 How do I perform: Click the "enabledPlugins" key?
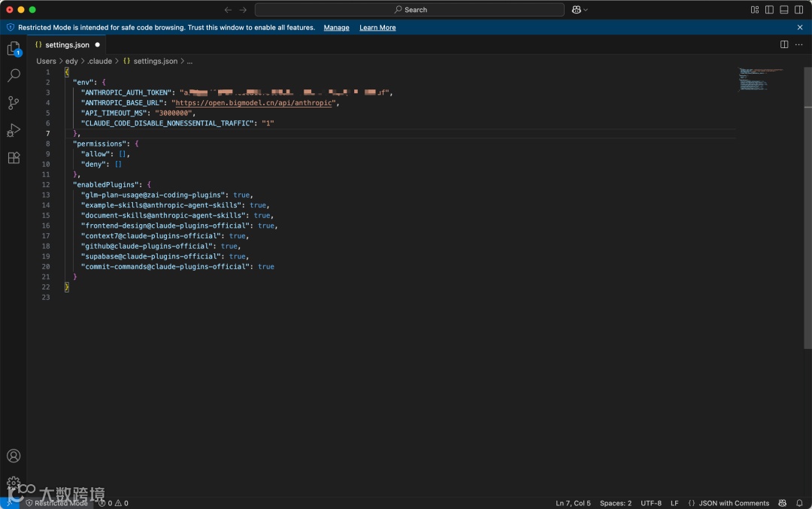click(106, 185)
